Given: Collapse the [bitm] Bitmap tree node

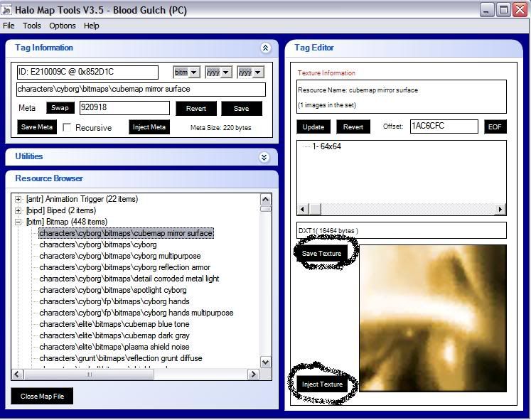Looking at the screenshot, I should 18,222.
